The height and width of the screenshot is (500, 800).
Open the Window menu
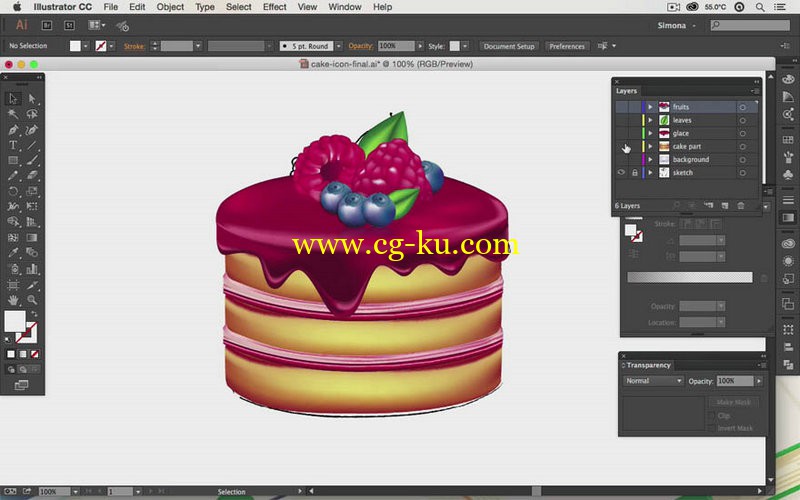[345, 7]
